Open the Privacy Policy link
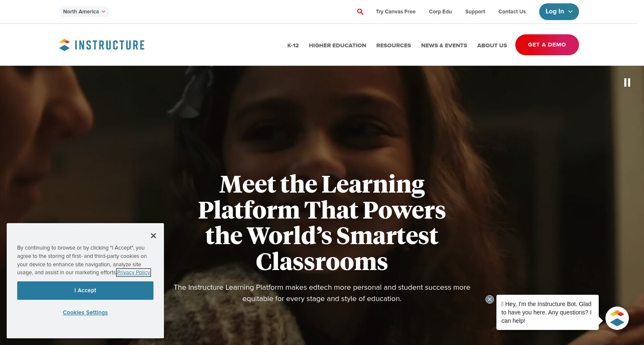The height and width of the screenshot is (345, 644). tap(134, 273)
